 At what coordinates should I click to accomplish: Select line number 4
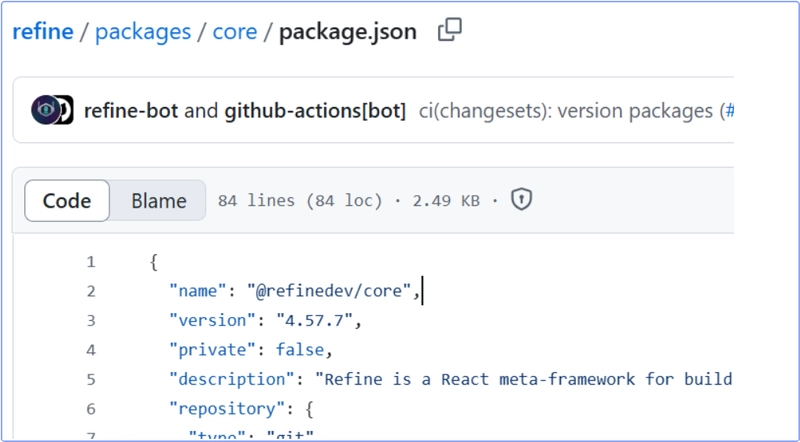click(x=91, y=350)
